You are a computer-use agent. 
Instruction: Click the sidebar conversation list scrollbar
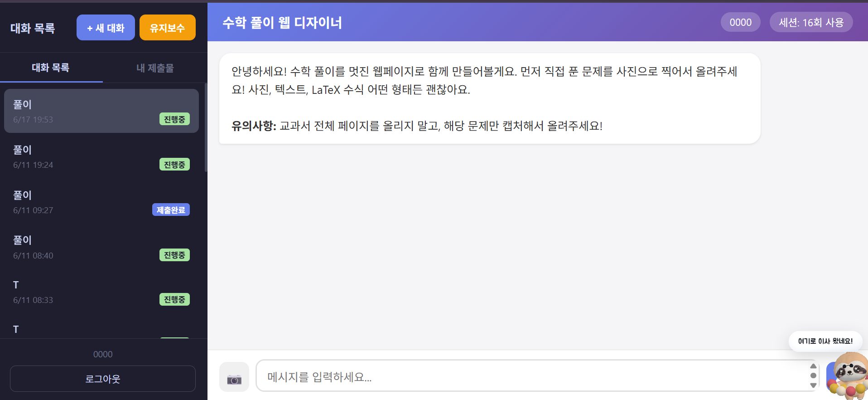coord(206,127)
